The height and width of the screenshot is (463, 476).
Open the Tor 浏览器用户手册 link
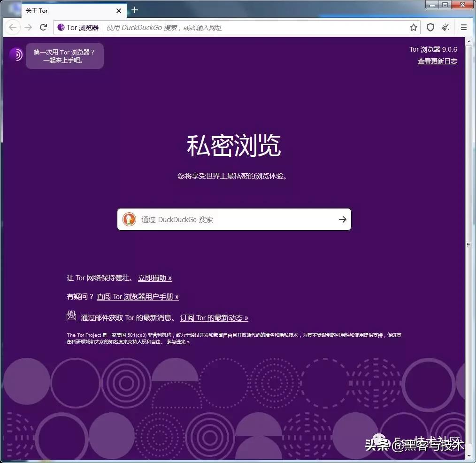(138, 296)
